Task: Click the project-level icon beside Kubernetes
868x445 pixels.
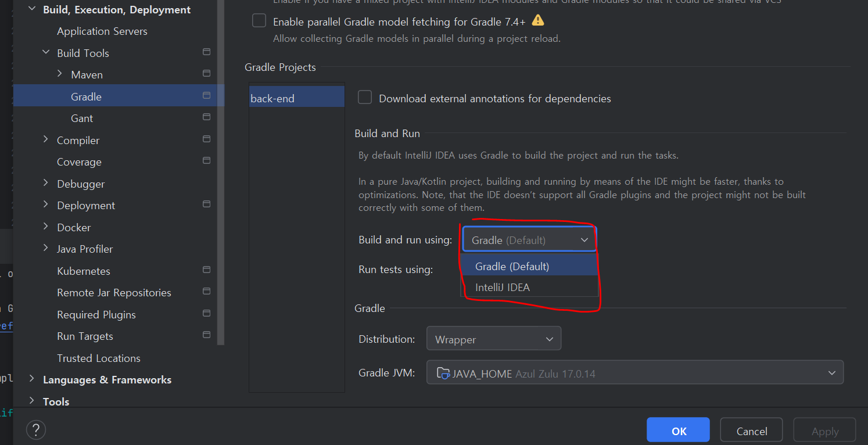Action: coord(206,270)
